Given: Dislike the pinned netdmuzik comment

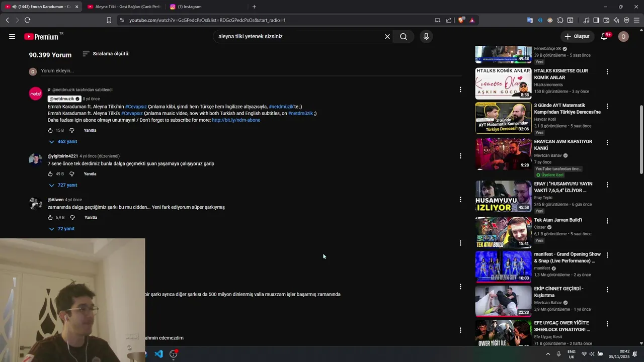Looking at the screenshot, I should (x=72, y=130).
